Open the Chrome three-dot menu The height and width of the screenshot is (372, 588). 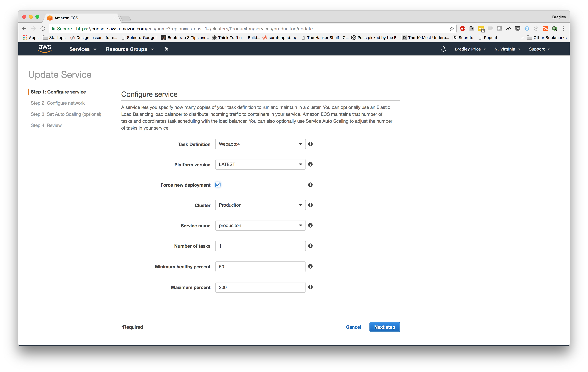pos(564,29)
